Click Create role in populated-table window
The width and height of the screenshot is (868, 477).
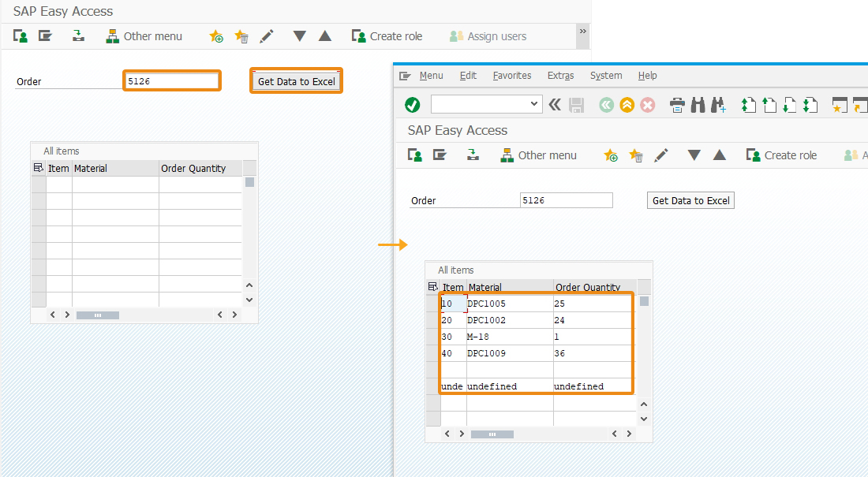782,155
